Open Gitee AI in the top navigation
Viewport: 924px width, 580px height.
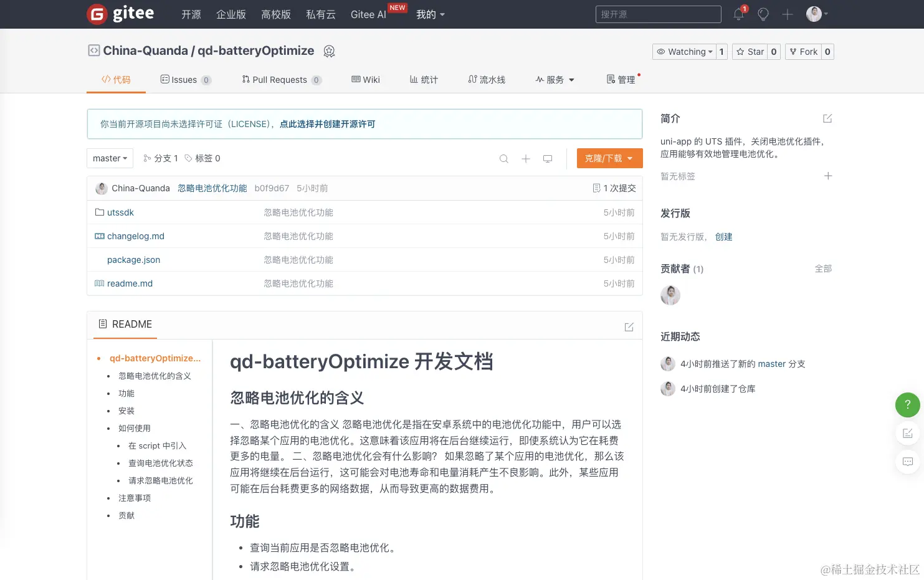368,14
